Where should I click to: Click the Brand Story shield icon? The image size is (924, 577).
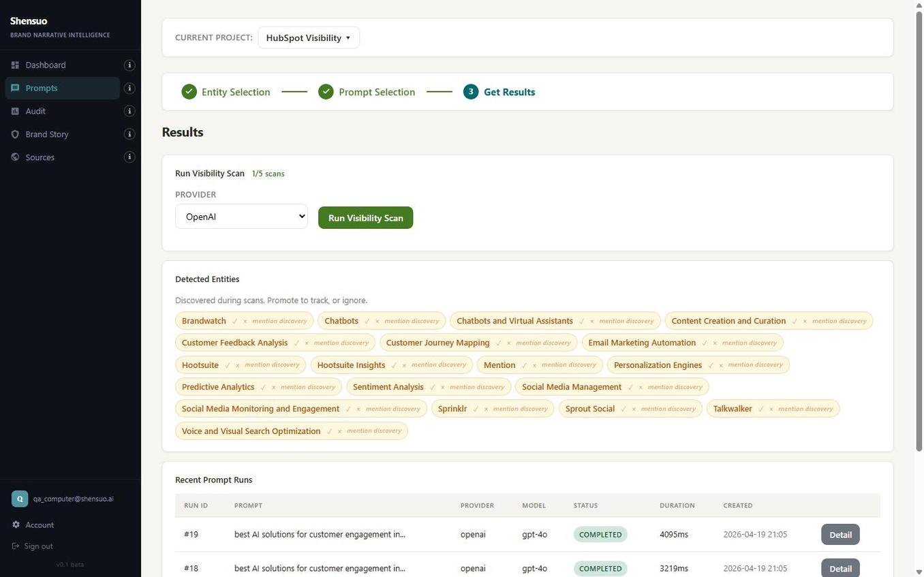16,134
